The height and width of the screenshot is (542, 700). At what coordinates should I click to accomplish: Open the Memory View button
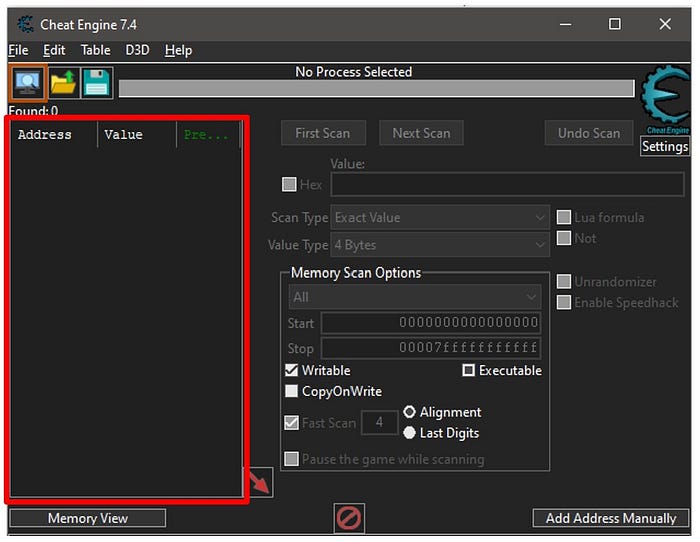[x=88, y=518]
